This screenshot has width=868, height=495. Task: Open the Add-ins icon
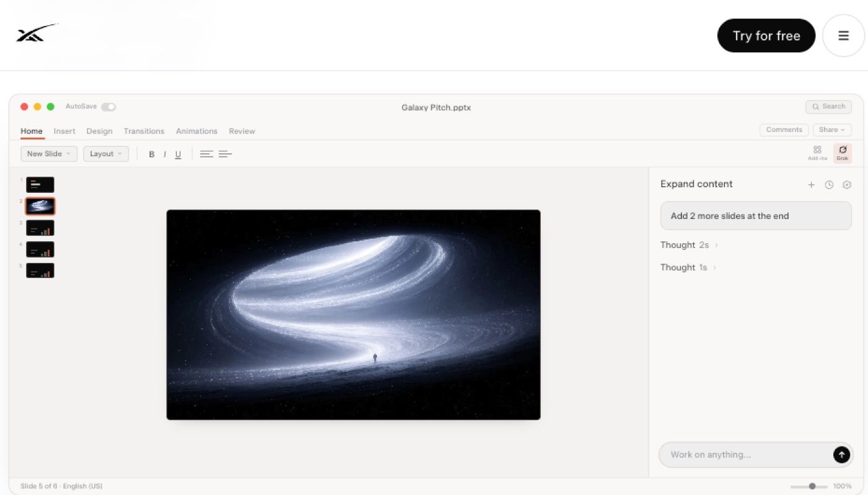[817, 153]
